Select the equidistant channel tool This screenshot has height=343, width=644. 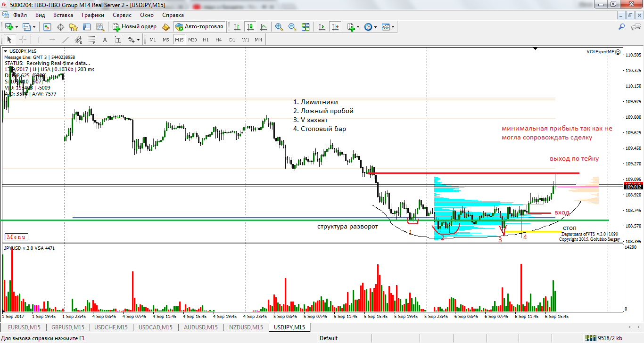pyautogui.click(x=79, y=40)
